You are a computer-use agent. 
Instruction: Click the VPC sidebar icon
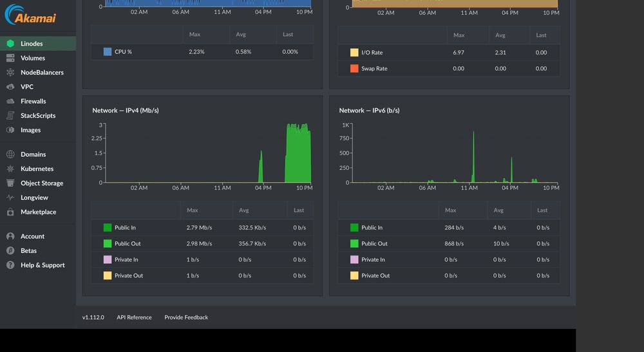tap(11, 87)
